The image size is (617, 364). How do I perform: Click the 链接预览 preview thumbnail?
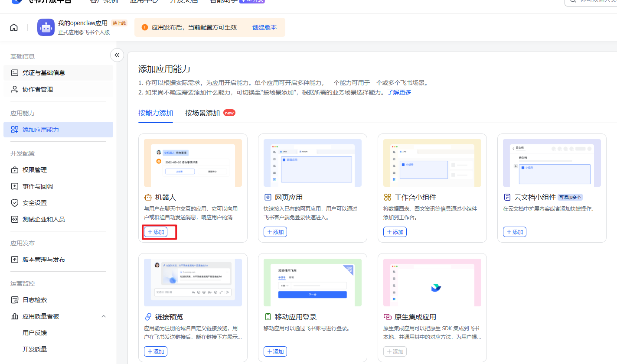point(193,283)
